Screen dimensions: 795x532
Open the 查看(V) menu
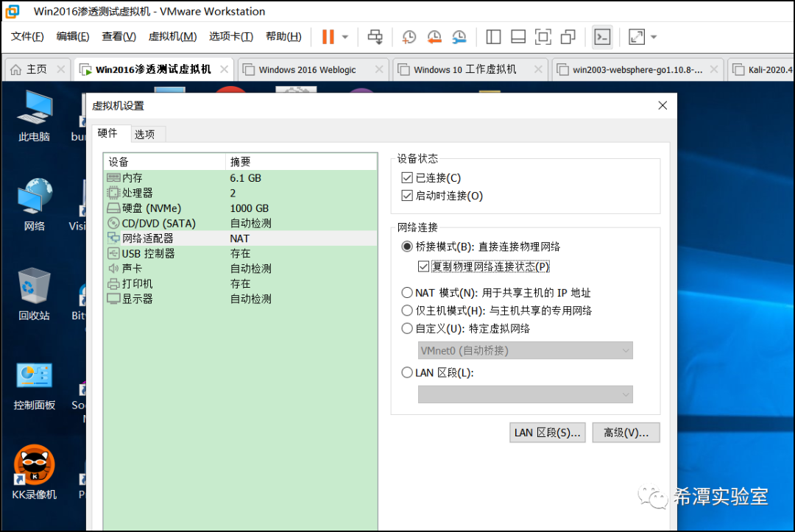119,37
